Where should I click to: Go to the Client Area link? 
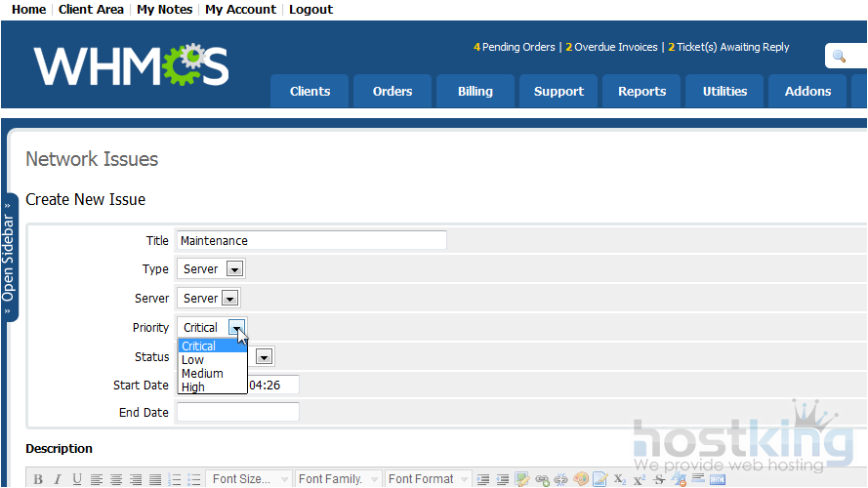pos(91,10)
